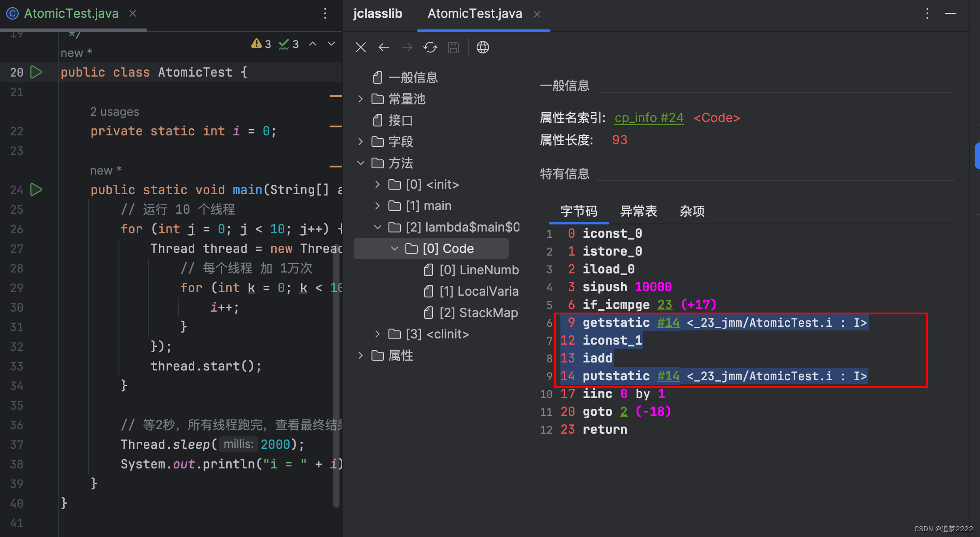Expand the 字段 folder
Image resolution: width=980 pixels, height=537 pixels.
[360, 142]
